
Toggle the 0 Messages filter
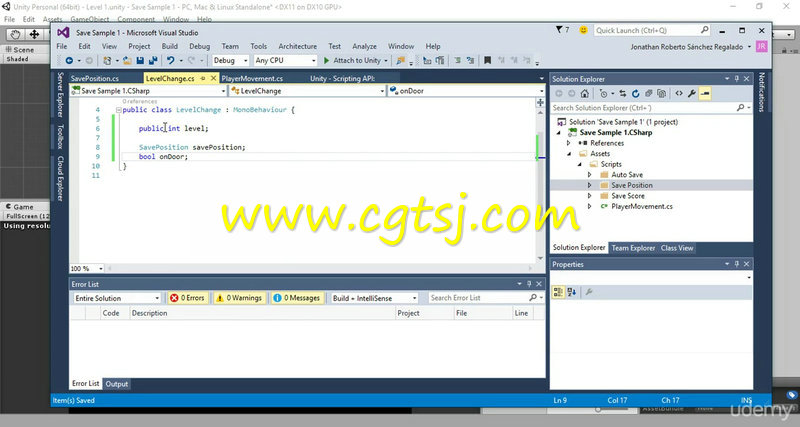296,298
